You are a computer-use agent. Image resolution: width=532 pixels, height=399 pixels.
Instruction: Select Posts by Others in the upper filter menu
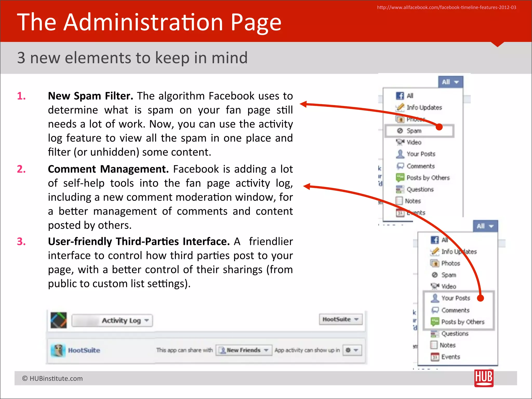[428, 178]
